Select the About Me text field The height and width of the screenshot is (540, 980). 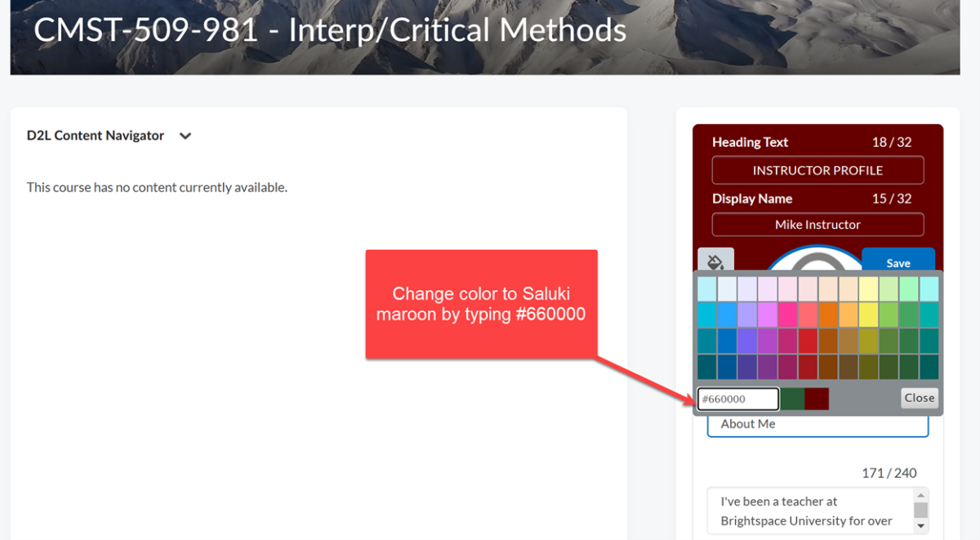[817, 424]
